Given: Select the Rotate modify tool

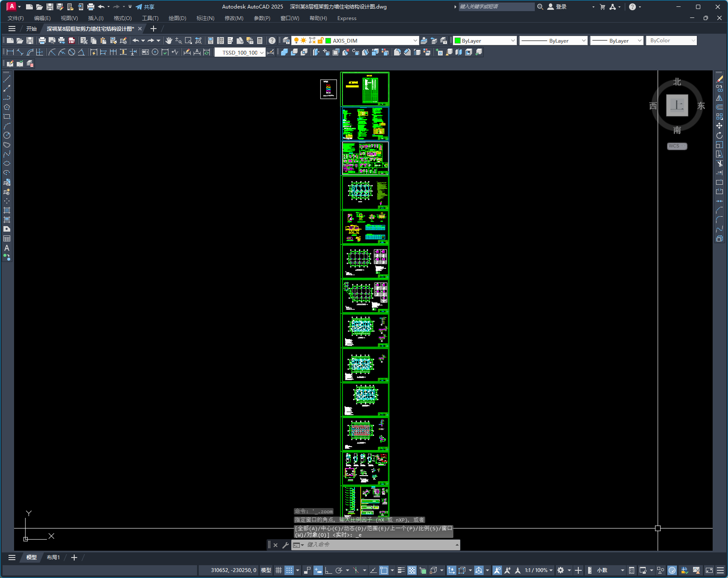Looking at the screenshot, I should point(719,135).
